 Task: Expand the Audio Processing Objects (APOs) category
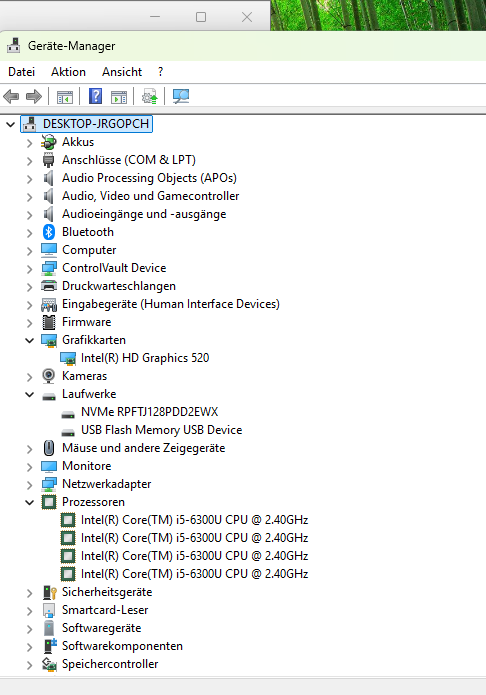29,179
